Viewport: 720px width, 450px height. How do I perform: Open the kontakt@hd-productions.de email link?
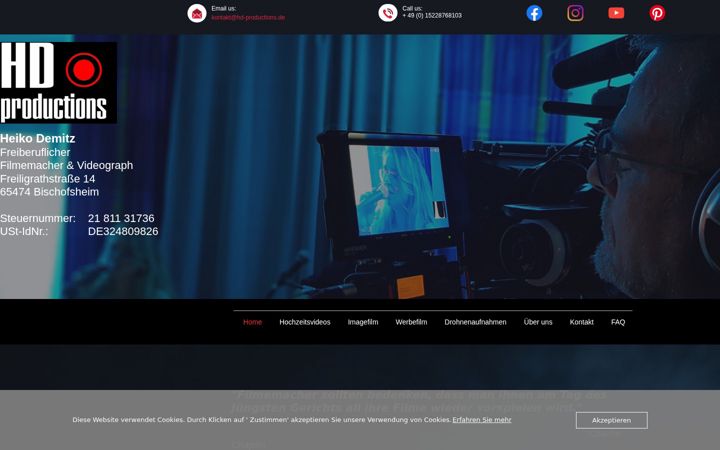248,17
